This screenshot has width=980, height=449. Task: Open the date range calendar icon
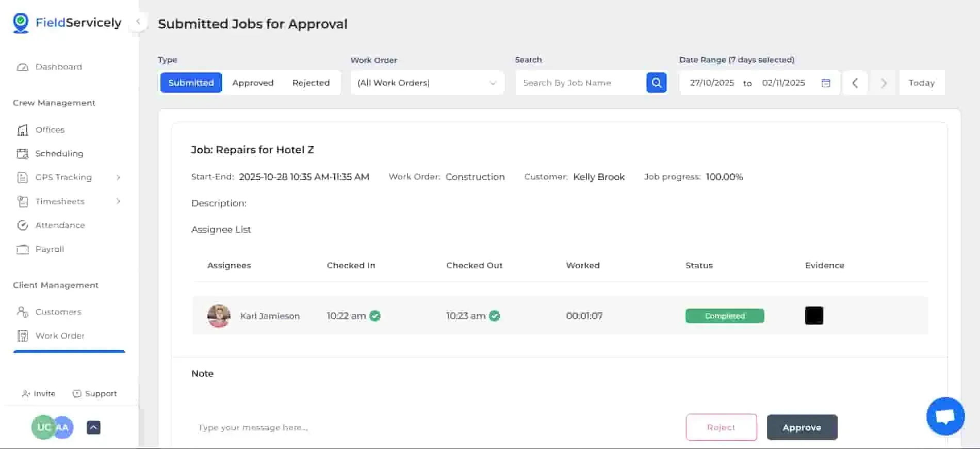[826, 83]
